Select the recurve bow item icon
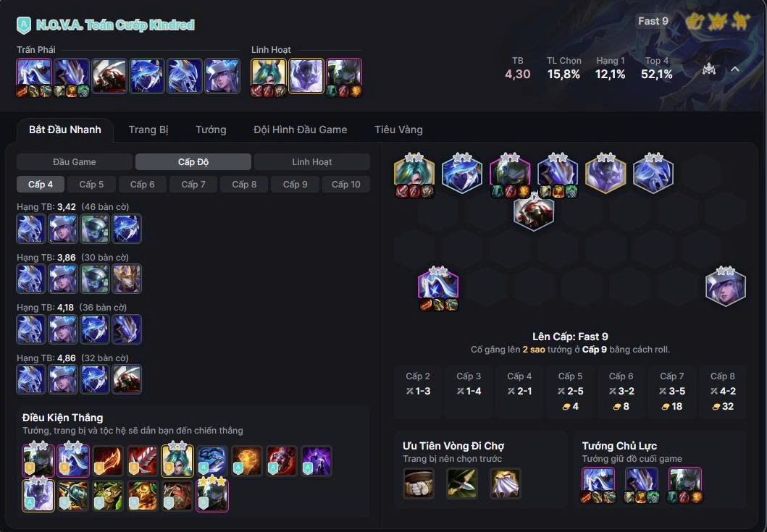Image resolution: width=767 pixels, height=532 pixels. [462, 483]
